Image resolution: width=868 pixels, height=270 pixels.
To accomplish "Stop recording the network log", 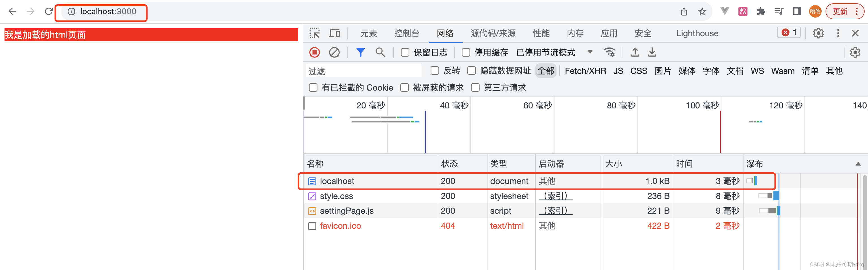I will (314, 52).
